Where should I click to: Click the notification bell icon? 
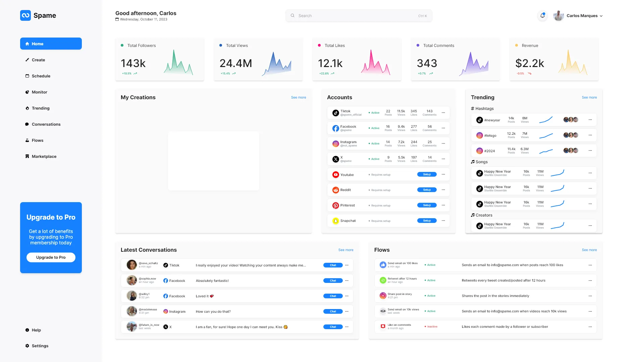[x=542, y=15]
